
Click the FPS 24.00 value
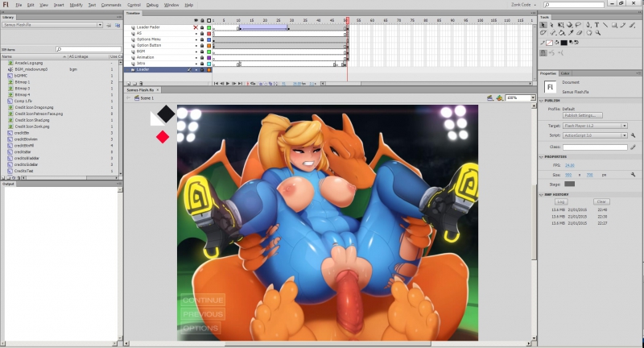pos(570,165)
